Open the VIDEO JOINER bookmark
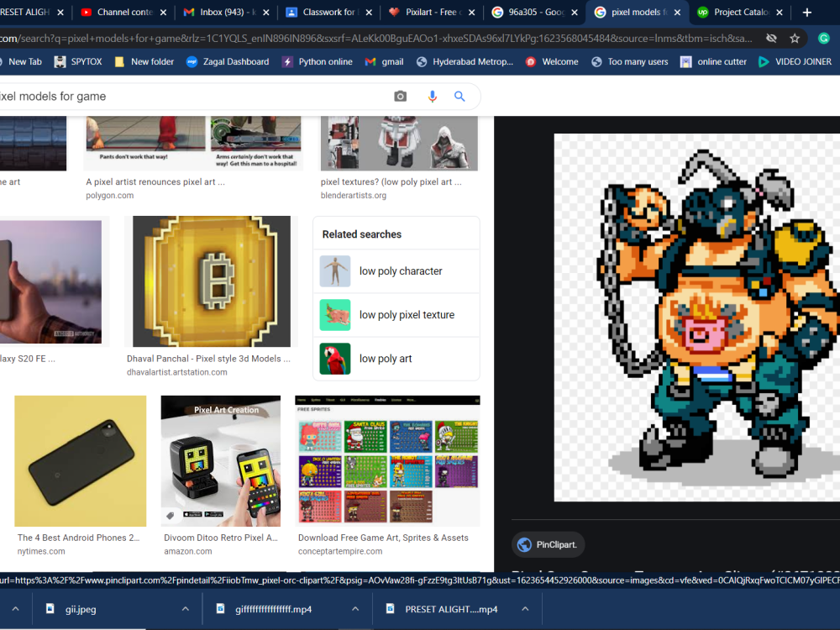This screenshot has width=840, height=630. 795,61
